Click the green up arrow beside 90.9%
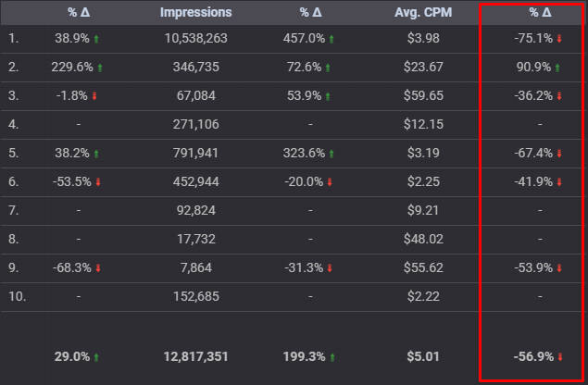 coord(557,68)
